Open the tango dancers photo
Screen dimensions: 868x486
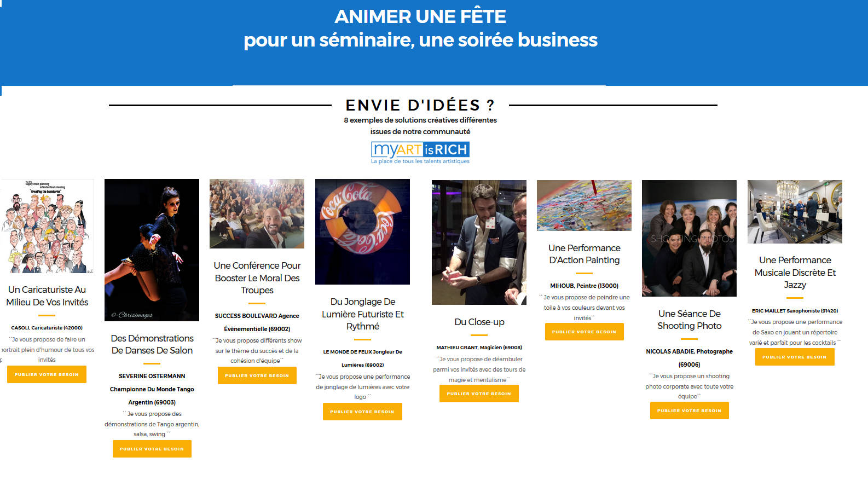point(152,250)
